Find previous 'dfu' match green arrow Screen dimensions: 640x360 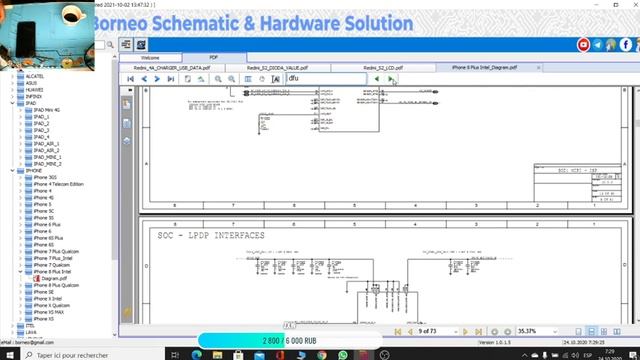click(x=377, y=79)
